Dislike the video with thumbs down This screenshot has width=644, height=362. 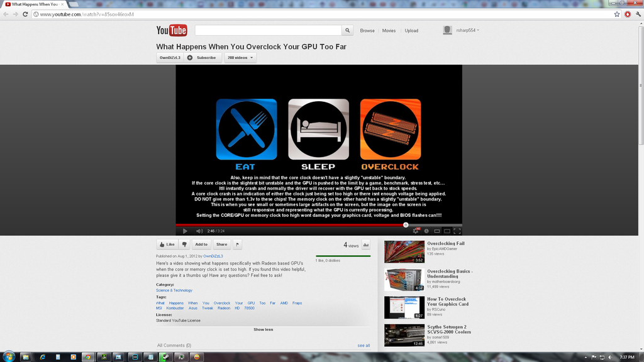pyautogui.click(x=184, y=244)
